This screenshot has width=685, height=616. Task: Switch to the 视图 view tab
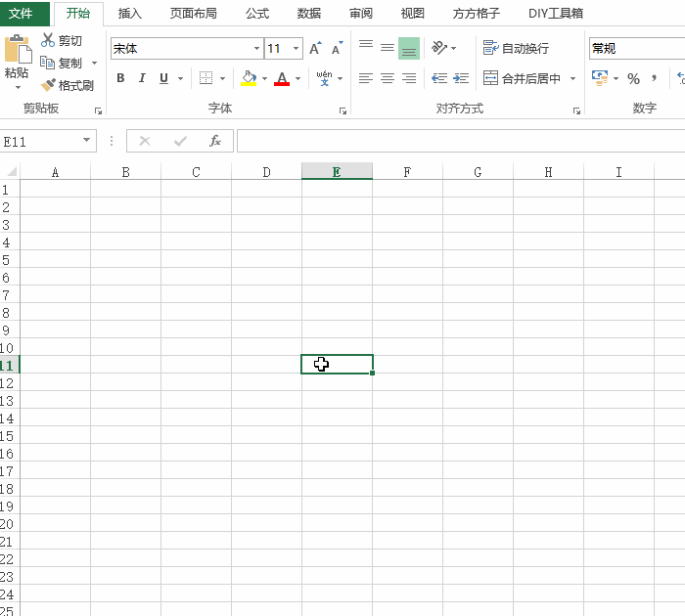[412, 13]
